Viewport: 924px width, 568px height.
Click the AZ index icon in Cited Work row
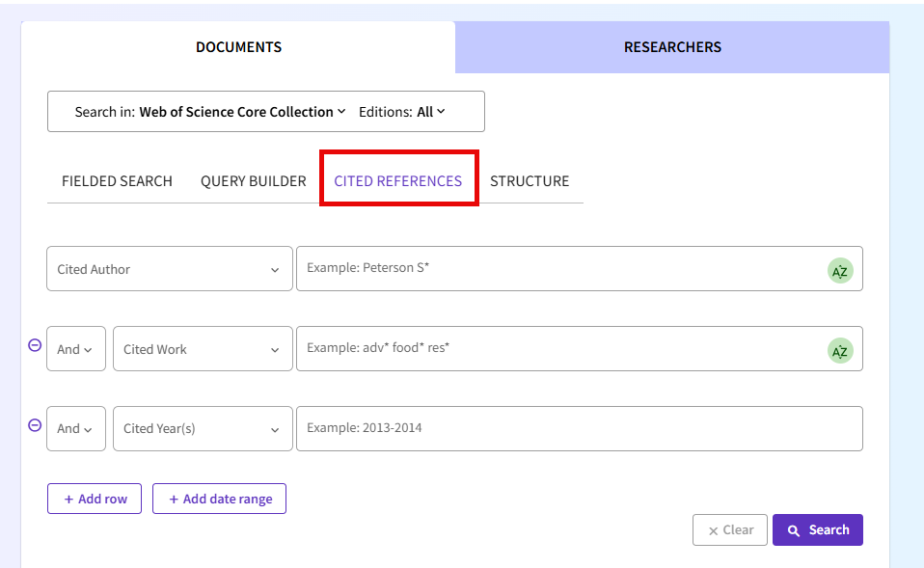pyautogui.click(x=839, y=351)
